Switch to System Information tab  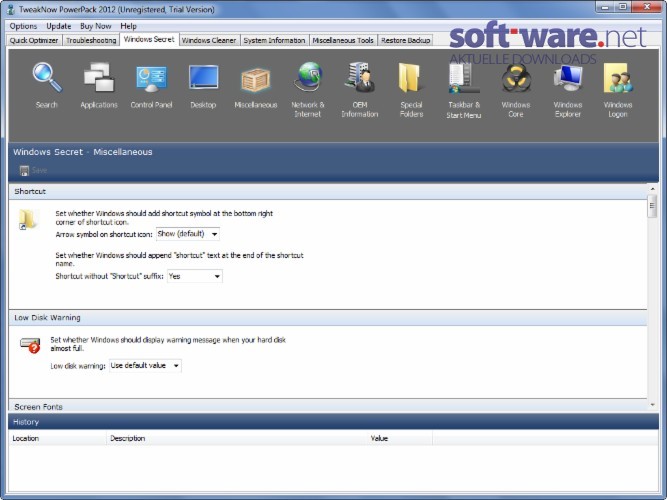click(x=274, y=40)
